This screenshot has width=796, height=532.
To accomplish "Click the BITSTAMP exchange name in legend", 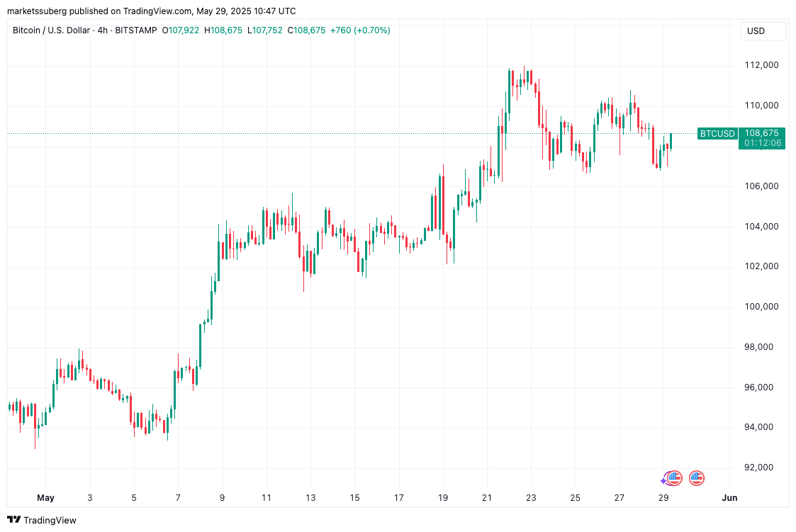I will pyautogui.click(x=137, y=30).
